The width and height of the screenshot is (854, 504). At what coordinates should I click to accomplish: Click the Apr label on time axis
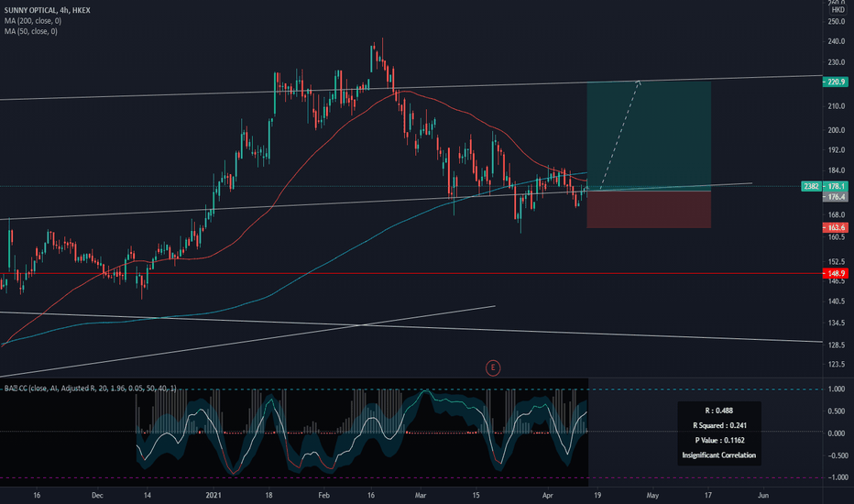pos(547,495)
